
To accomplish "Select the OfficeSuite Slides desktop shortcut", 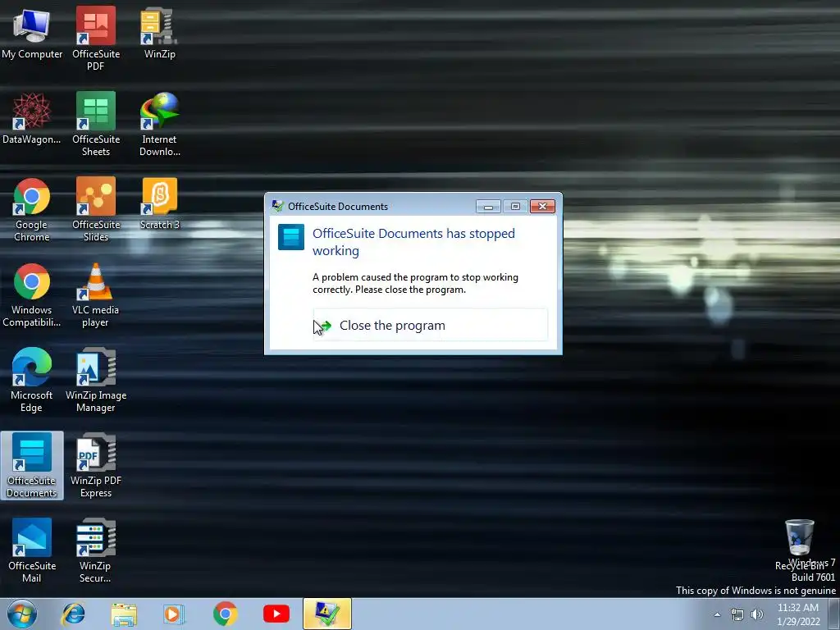I will pyautogui.click(x=96, y=209).
